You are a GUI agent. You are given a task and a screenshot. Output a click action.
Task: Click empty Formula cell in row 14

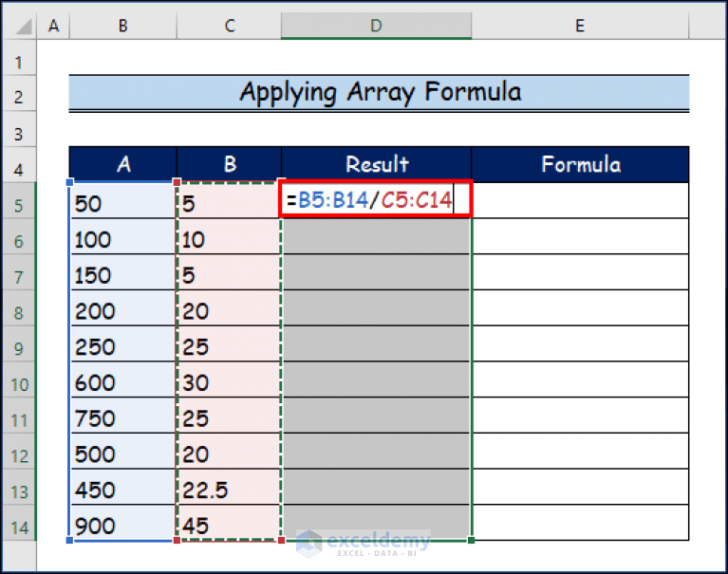[580, 523]
